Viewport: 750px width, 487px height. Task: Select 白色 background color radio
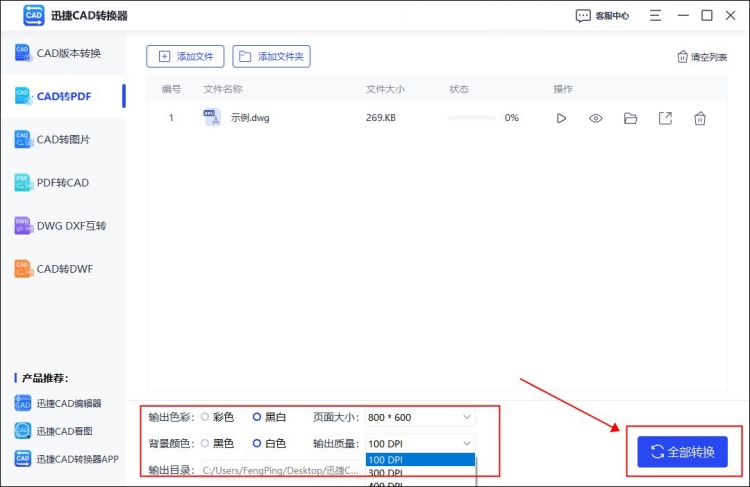(257, 443)
